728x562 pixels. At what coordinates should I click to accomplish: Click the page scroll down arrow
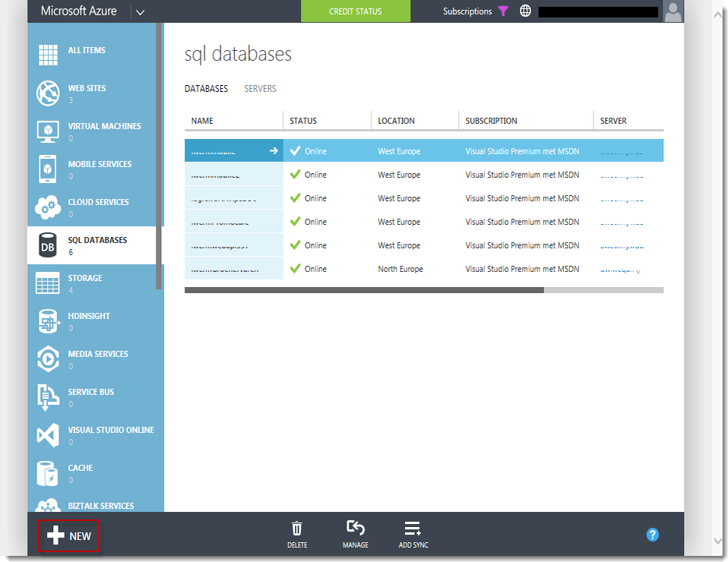click(x=718, y=541)
